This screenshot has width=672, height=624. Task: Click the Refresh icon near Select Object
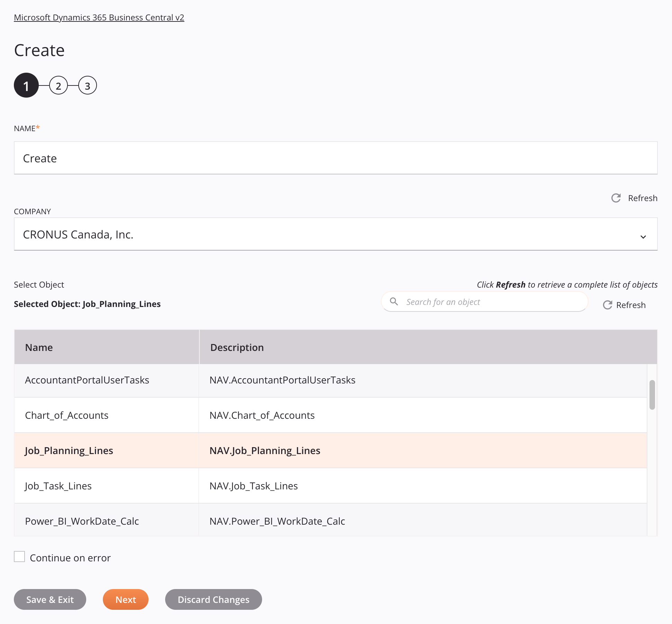click(607, 304)
